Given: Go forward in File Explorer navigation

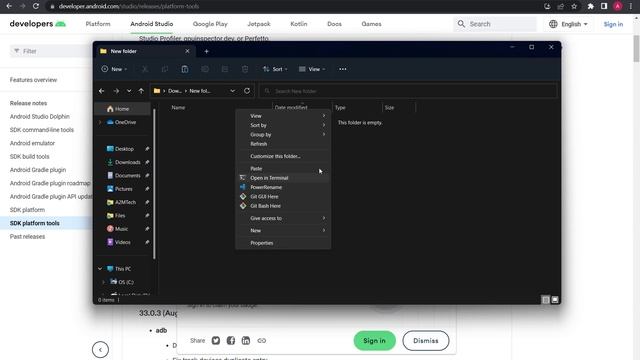Looking at the screenshot, I should (x=116, y=91).
